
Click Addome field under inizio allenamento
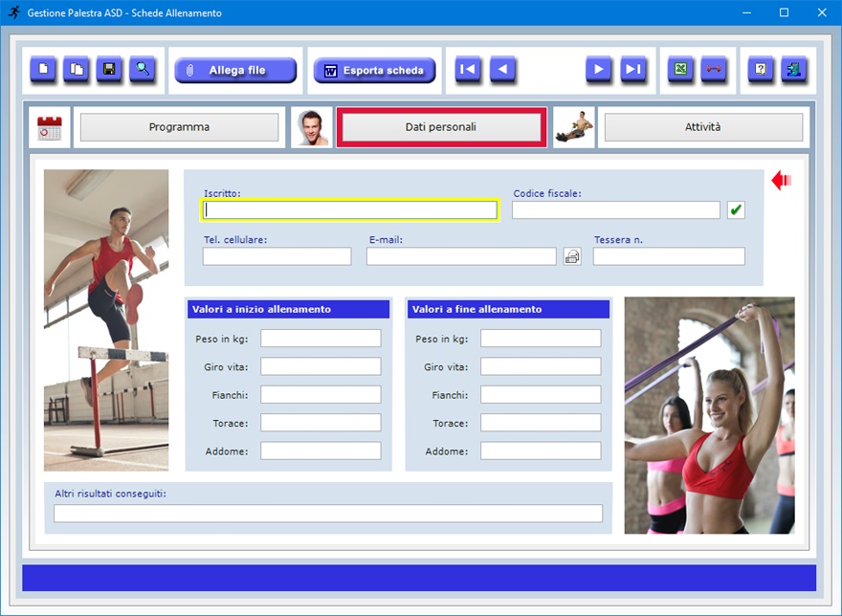point(321,451)
